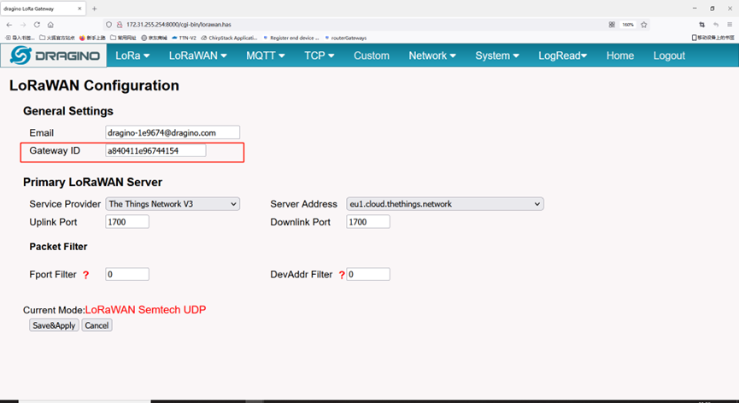Open the routerGateways bookmark
The height and width of the screenshot is (403, 739).
346,38
